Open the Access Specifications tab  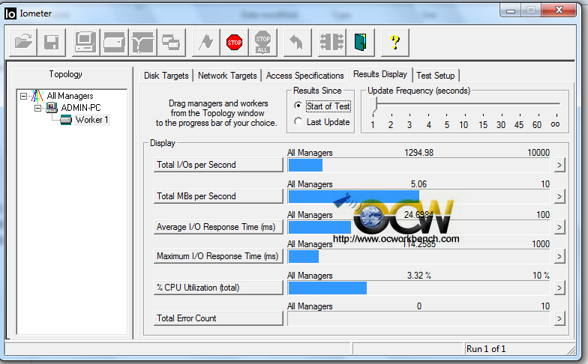click(304, 76)
